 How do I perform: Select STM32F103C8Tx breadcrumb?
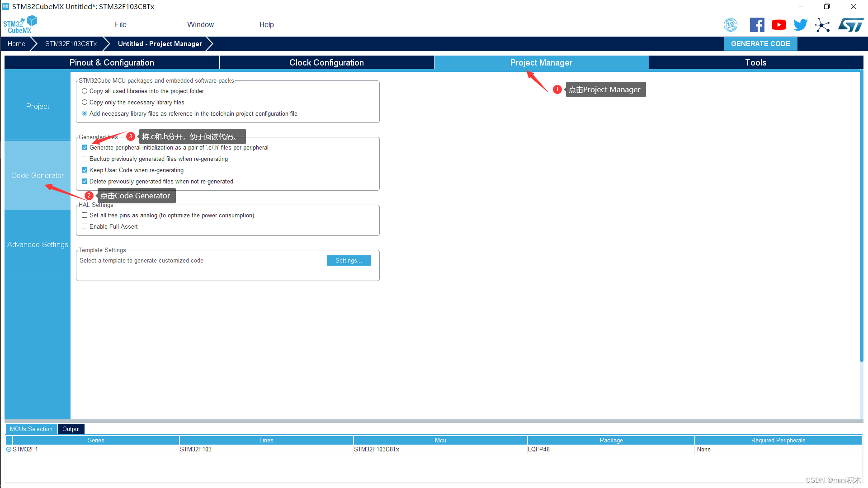(x=71, y=44)
